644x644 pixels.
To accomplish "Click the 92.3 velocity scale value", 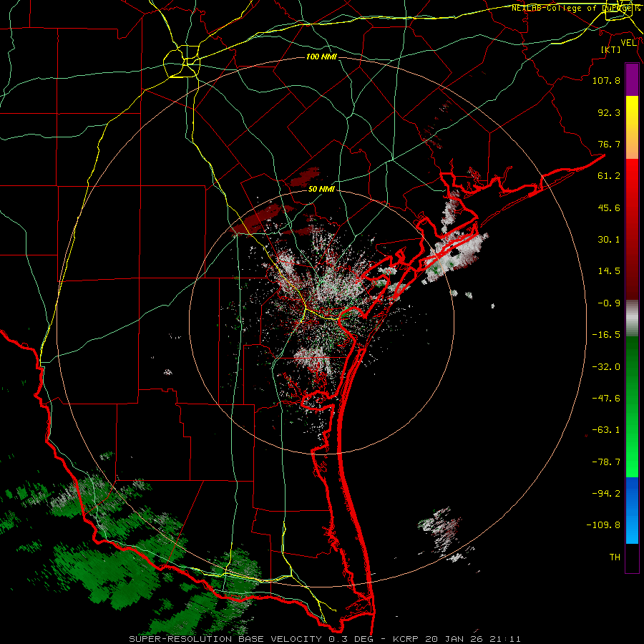I will (x=609, y=112).
